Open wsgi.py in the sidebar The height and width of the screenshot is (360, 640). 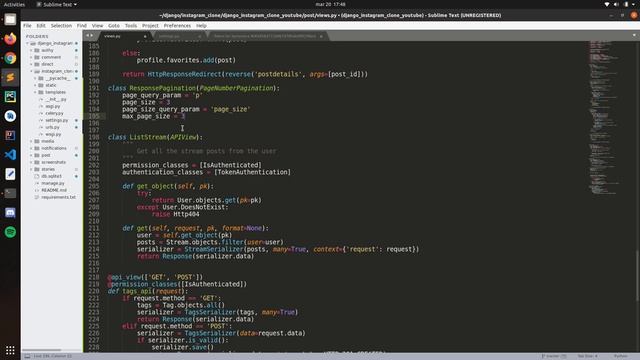coord(53,134)
